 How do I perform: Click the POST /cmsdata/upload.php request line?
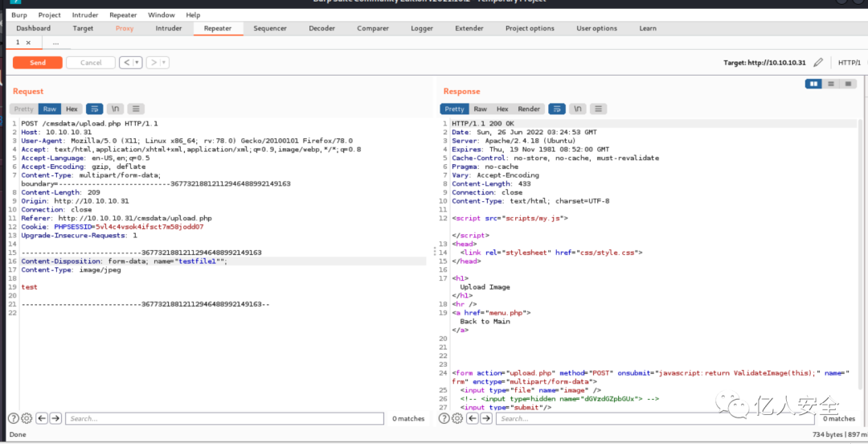click(x=90, y=124)
